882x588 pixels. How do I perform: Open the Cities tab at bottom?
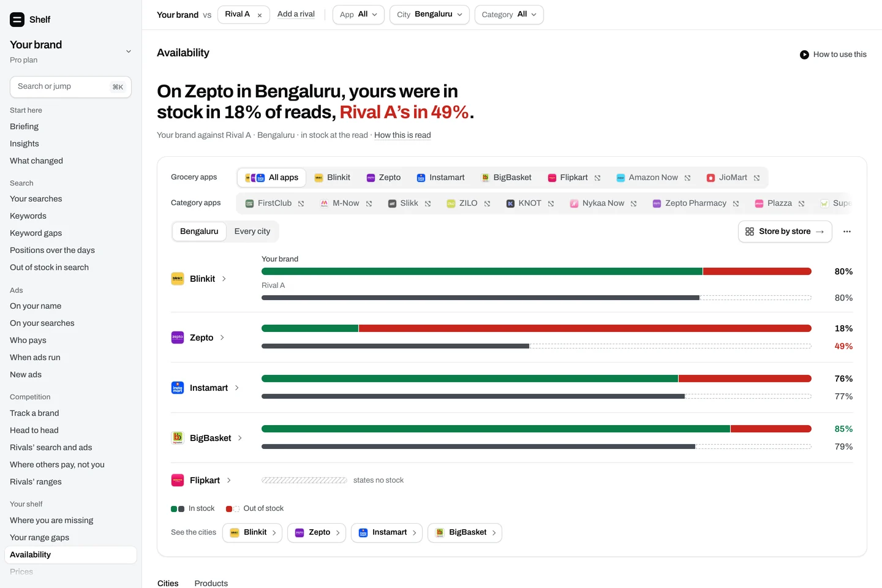(168, 583)
